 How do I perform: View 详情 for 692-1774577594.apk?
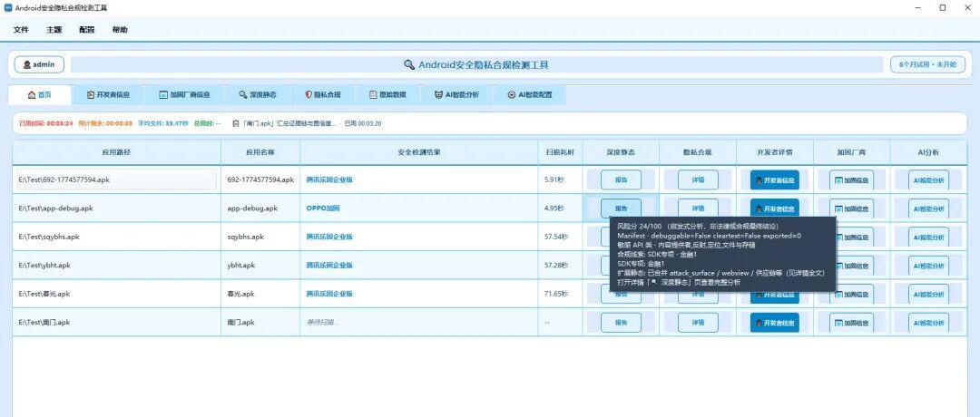point(698,179)
